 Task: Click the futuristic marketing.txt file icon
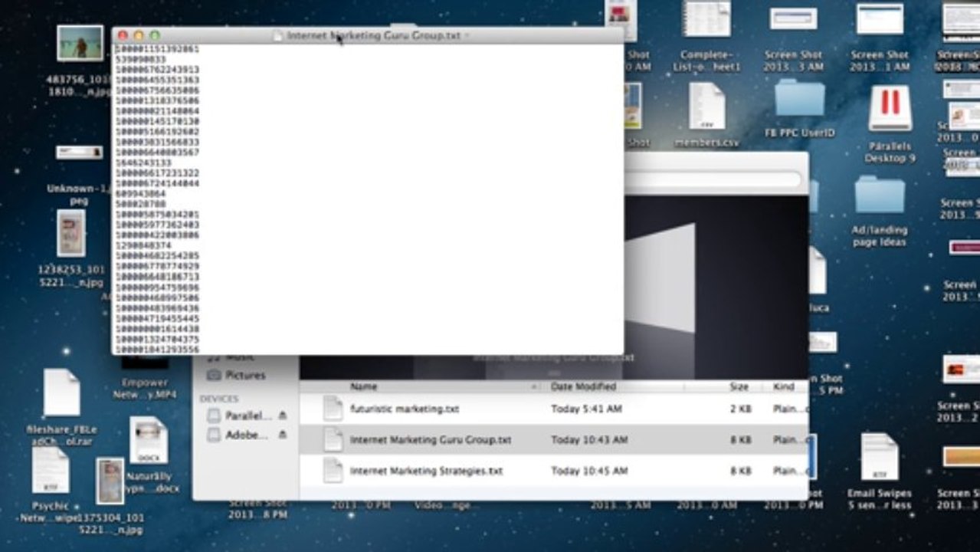(x=333, y=409)
